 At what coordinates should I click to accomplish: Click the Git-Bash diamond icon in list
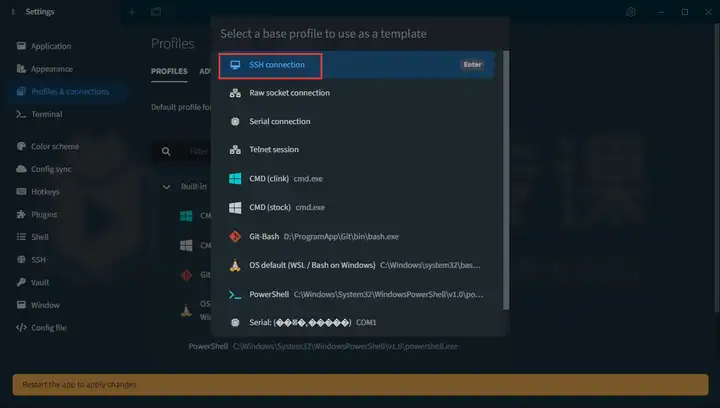pos(235,236)
